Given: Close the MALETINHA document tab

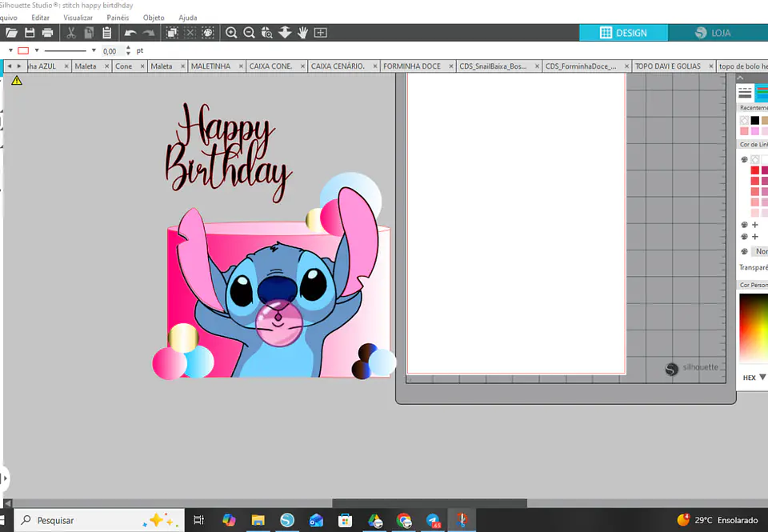Looking at the screenshot, I should tap(241, 66).
